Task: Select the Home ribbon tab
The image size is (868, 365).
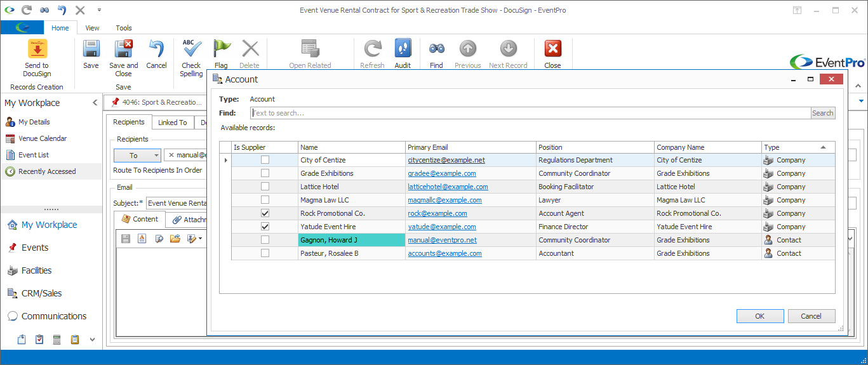Action: pos(60,28)
